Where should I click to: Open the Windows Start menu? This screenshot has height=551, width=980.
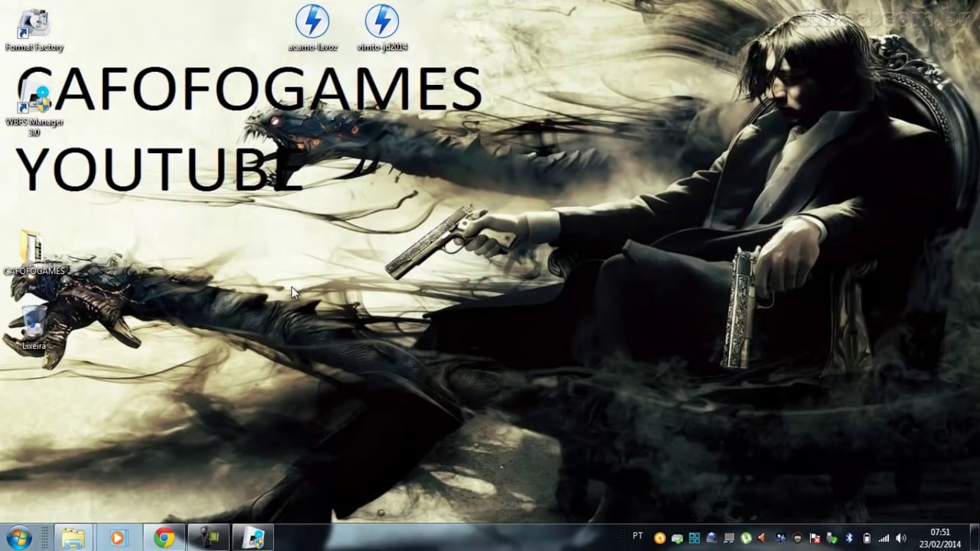click(x=18, y=537)
